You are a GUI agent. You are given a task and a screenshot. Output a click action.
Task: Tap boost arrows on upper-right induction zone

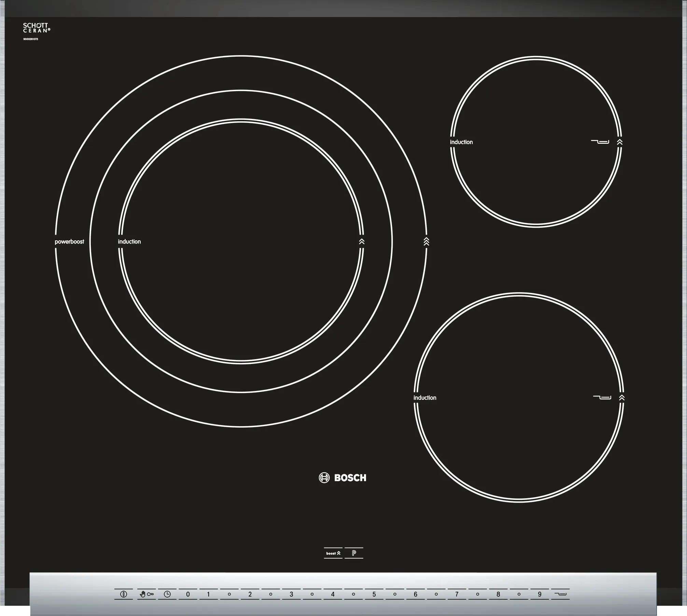pos(620,142)
